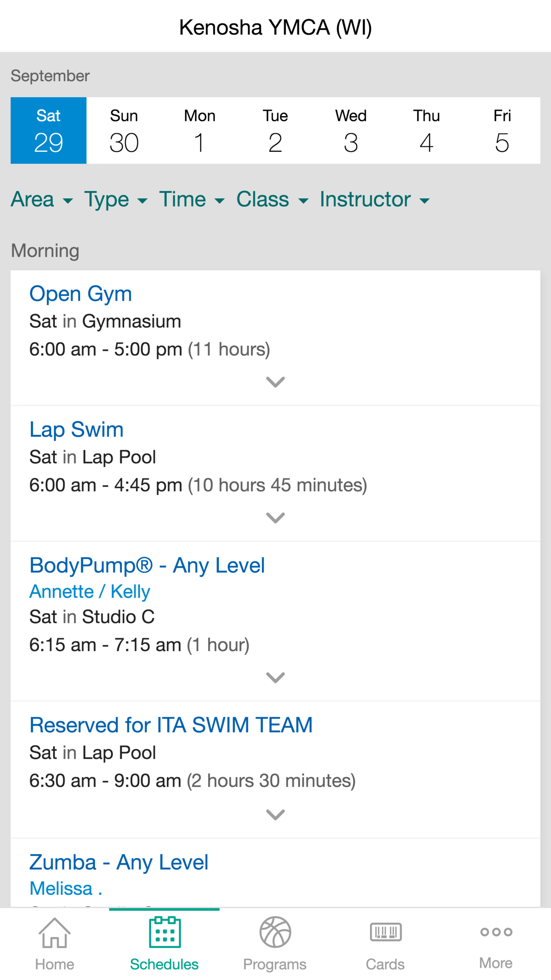Choose Friday 5 in date strip

[502, 130]
